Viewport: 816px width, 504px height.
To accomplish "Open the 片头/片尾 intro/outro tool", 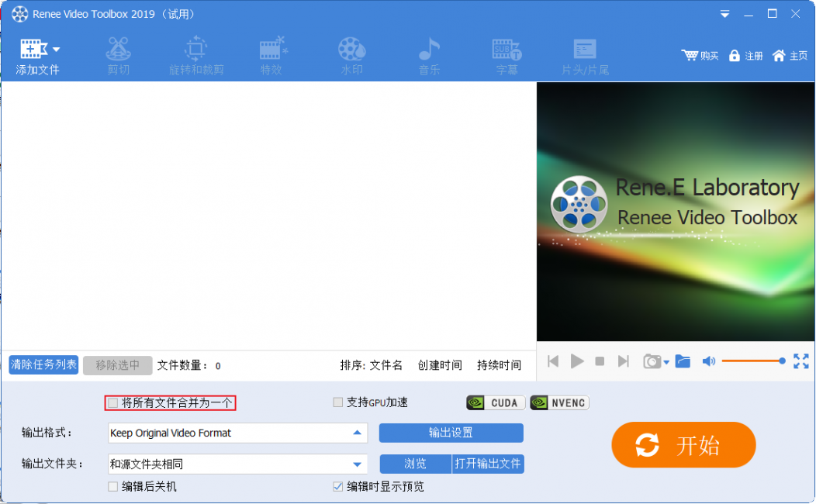I will [585, 56].
